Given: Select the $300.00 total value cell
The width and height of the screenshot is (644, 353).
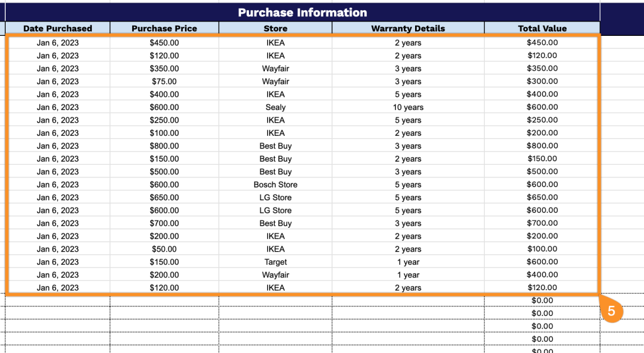Looking at the screenshot, I should 542,81.
